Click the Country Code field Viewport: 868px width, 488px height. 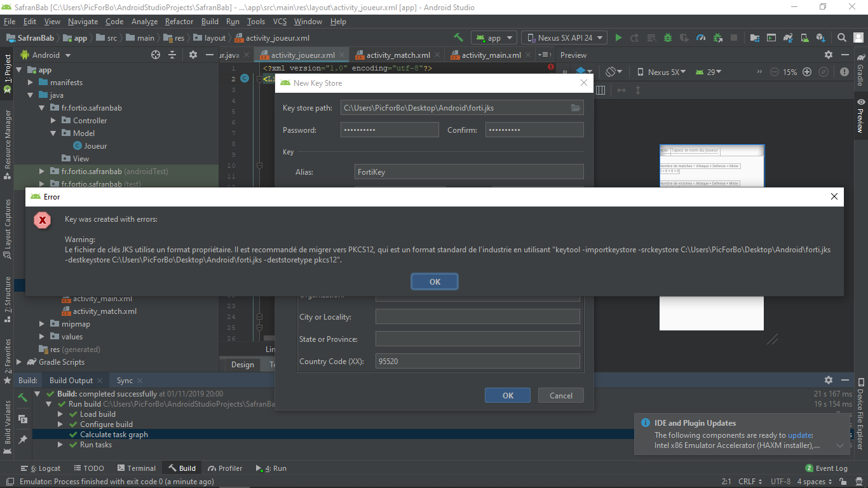tap(478, 361)
